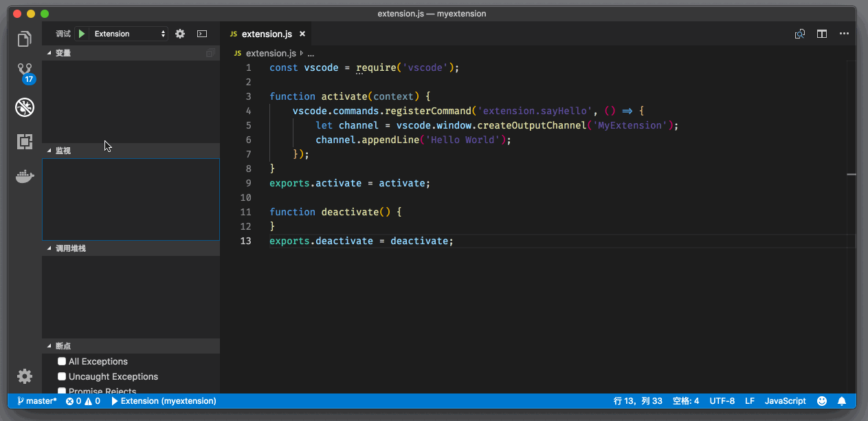Change the JavaScript language mode
This screenshot has width=868, height=421.
tap(785, 401)
